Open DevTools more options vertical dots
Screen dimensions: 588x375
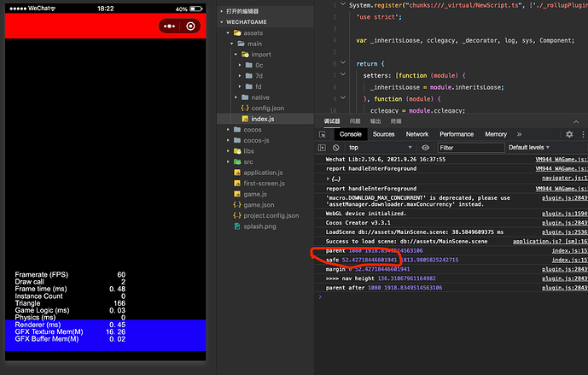tap(583, 134)
